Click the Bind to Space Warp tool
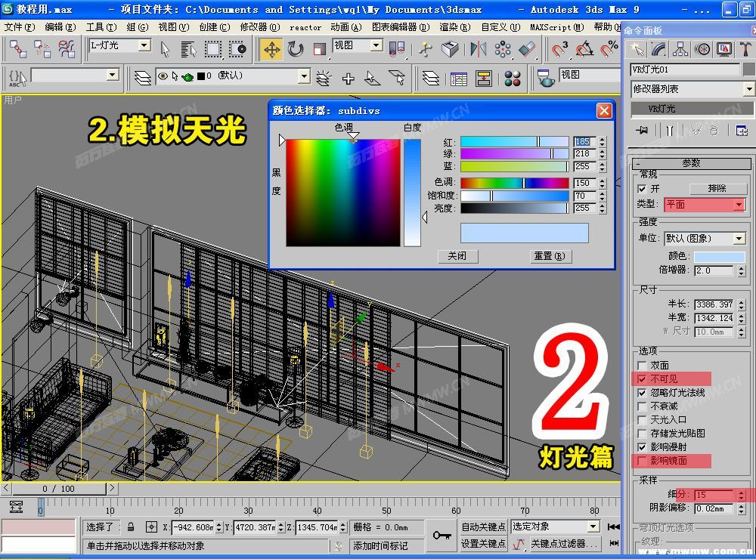The height and width of the screenshot is (559, 756). 66,48
